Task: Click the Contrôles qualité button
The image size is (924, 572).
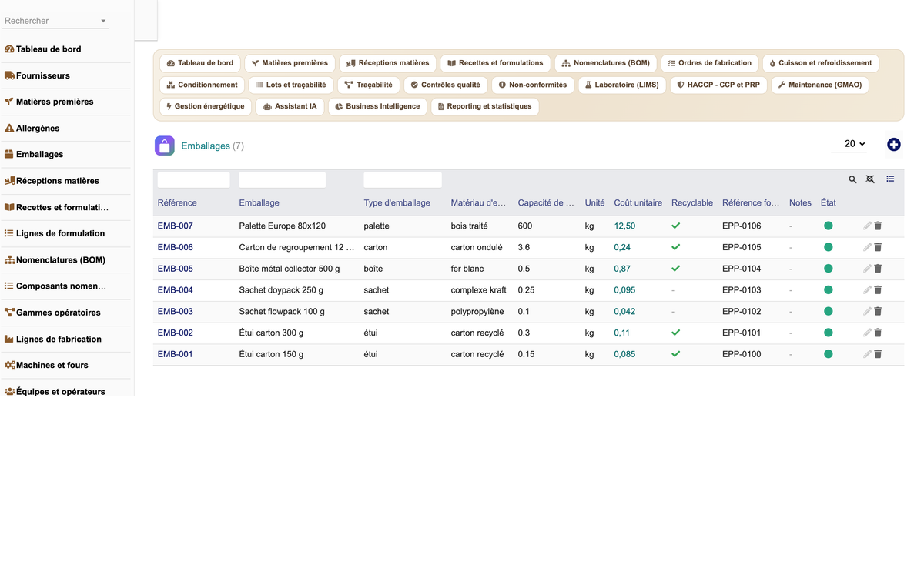Action: (445, 85)
